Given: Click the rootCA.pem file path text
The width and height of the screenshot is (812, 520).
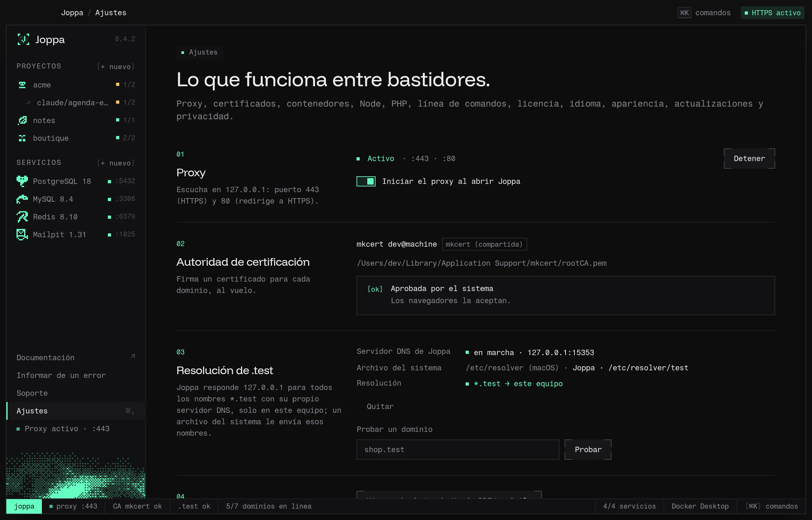Looking at the screenshot, I should pyautogui.click(x=482, y=263).
